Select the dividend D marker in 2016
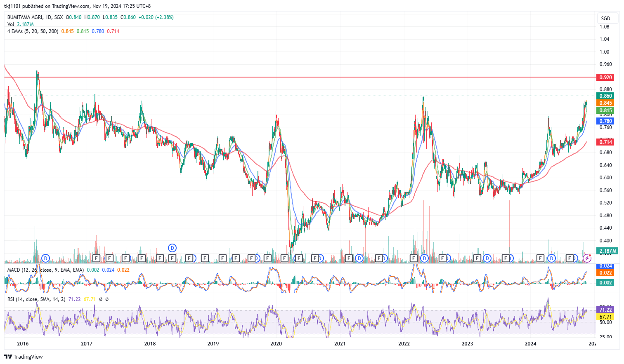Viewport: 624px width, 364px height. tap(45, 258)
